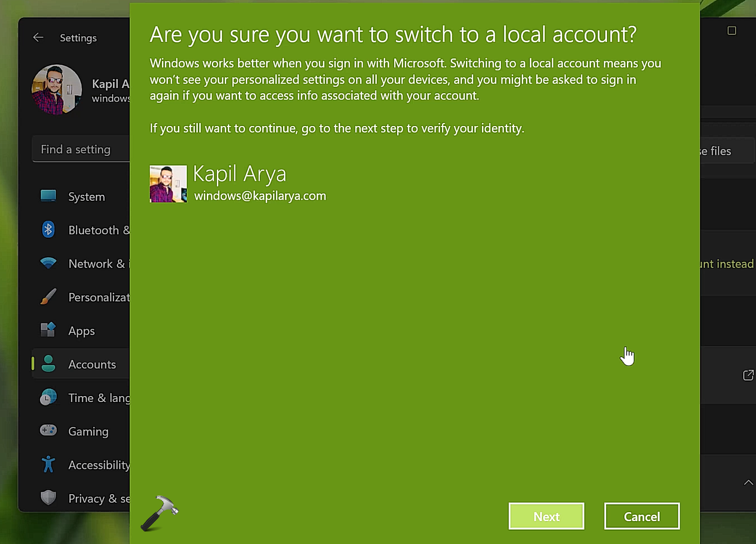This screenshot has height=544, width=756.
Task: Collapse the section with chevron up arrow
Action: 748,482
